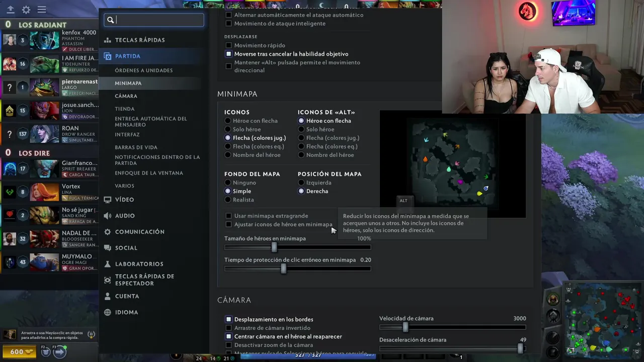Image resolution: width=644 pixels, height=362 pixels.
Task: Select Realista under Fondo del mapa
Action: click(x=228, y=200)
